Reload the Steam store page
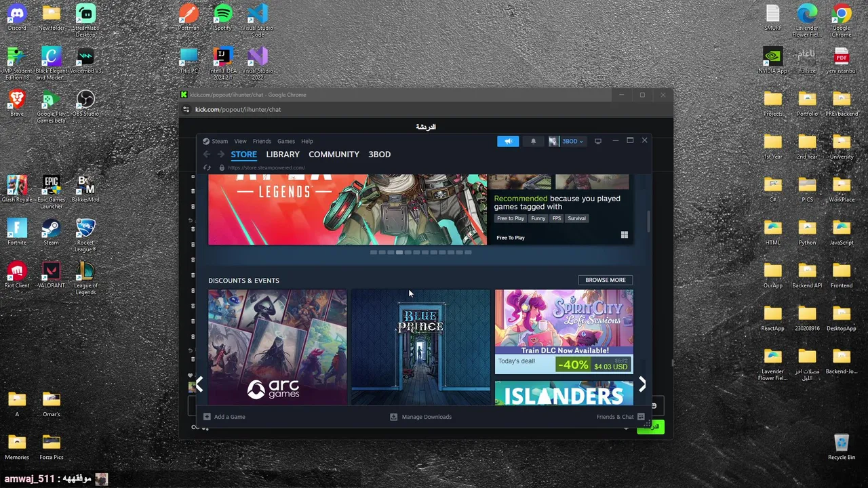Viewport: 868px width, 488px height. coord(207,167)
